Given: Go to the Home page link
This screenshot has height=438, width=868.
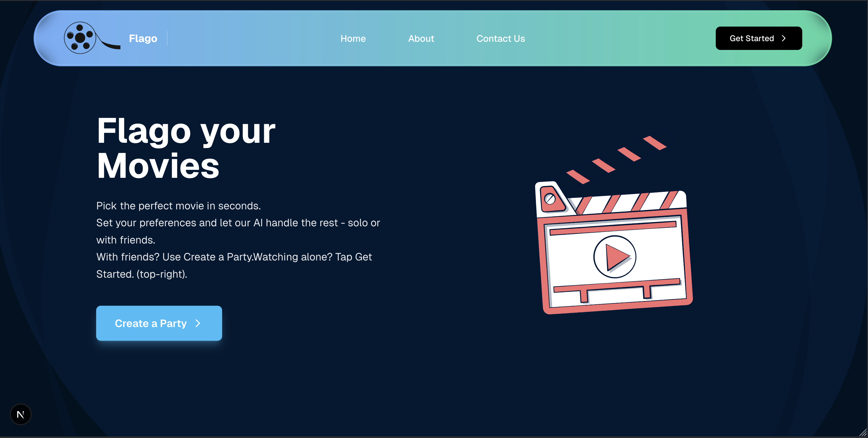Looking at the screenshot, I should pyautogui.click(x=353, y=38).
